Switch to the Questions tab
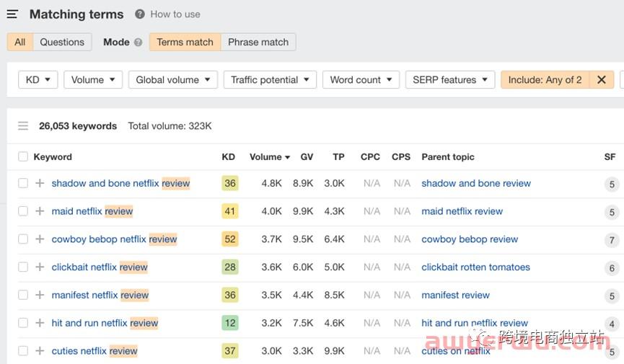 click(62, 43)
